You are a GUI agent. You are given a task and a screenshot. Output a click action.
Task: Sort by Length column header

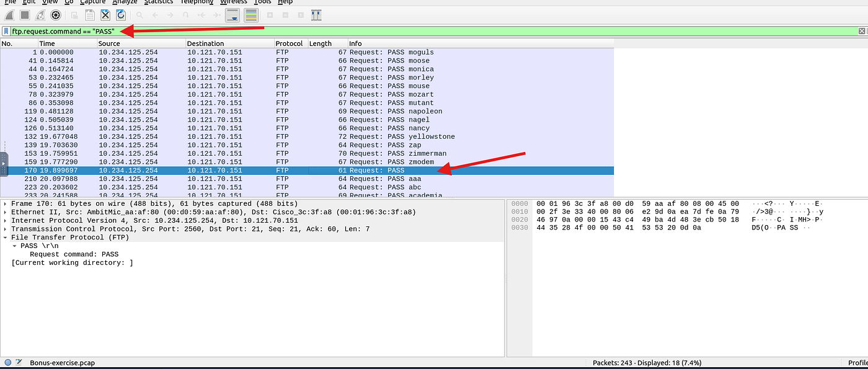coord(327,43)
